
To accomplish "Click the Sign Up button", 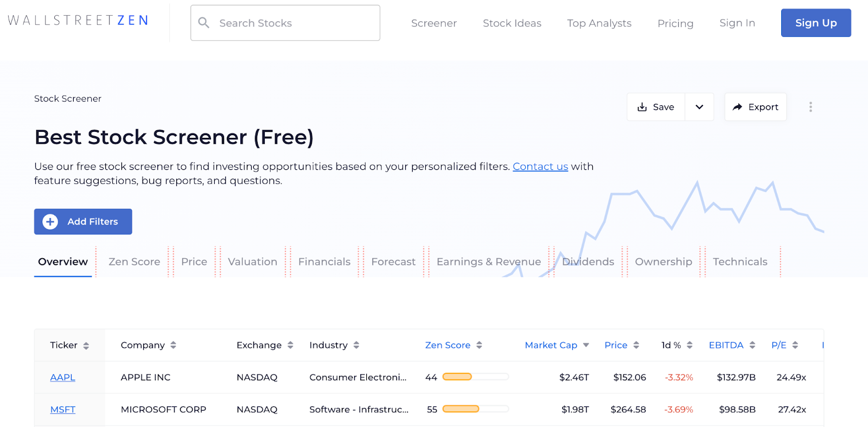I will coord(816,23).
